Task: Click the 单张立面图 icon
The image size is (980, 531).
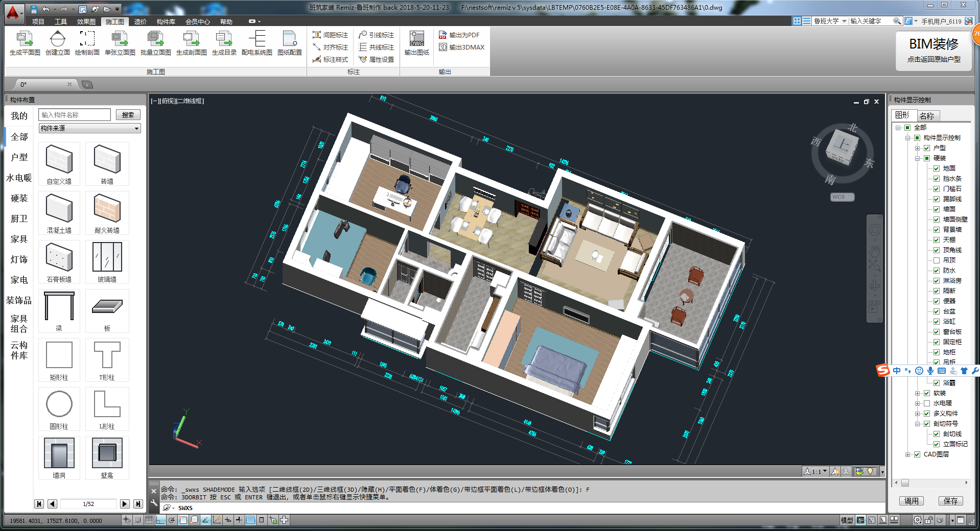Action: coord(120,43)
